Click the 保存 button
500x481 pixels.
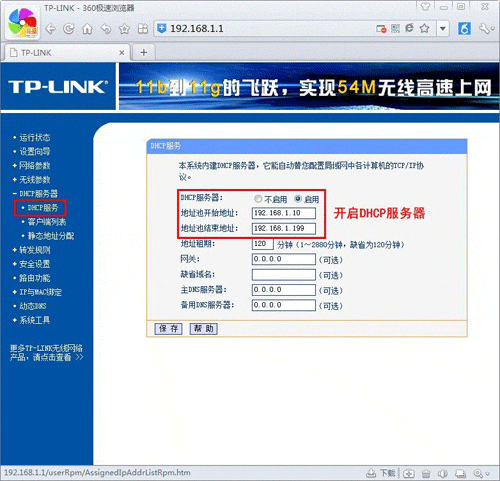[168, 329]
